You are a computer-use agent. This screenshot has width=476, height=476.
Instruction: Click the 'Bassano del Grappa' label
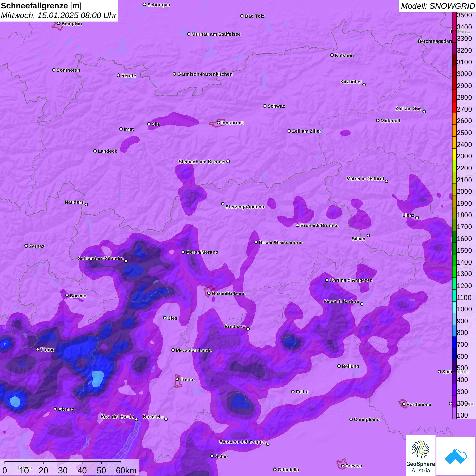tap(242, 442)
